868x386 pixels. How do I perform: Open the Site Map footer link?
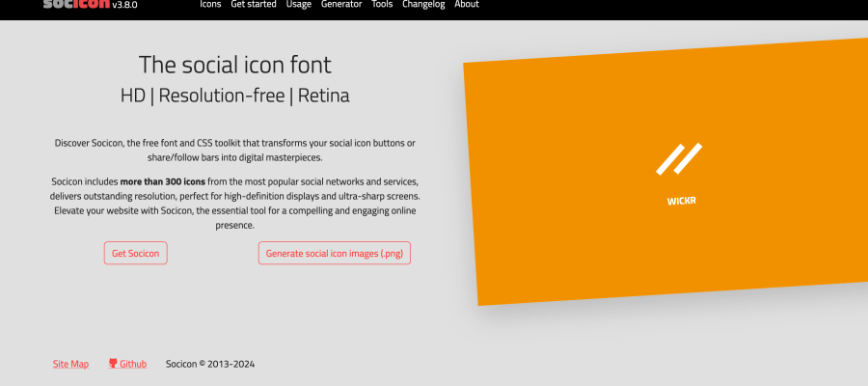pyautogui.click(x=70, y=364)
